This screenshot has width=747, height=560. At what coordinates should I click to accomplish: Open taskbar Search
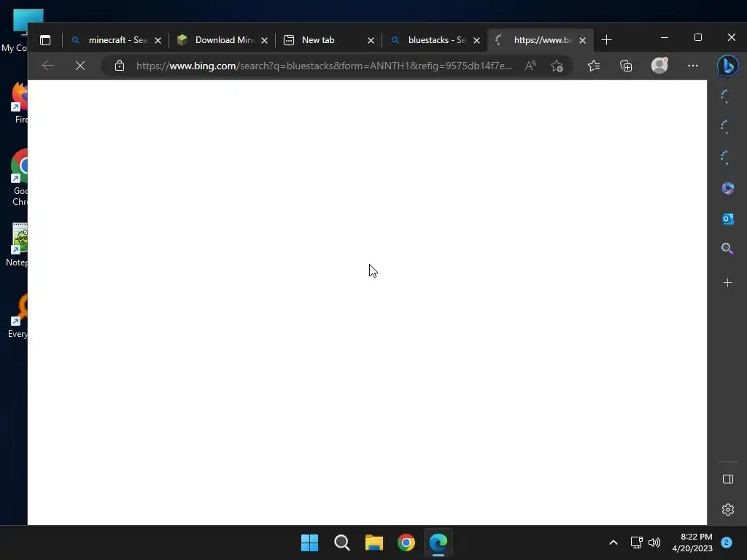pos(341,542)
